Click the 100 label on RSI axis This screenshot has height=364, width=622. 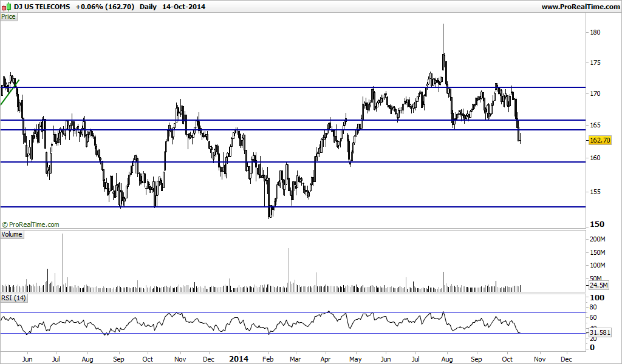598,297
